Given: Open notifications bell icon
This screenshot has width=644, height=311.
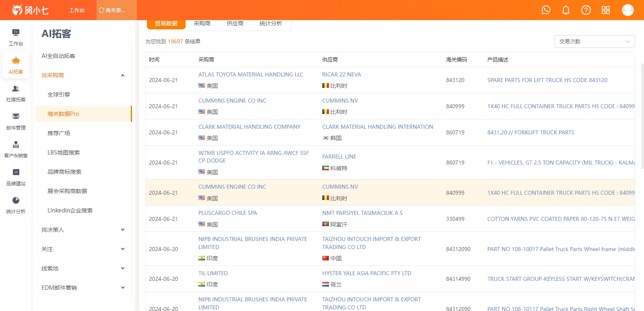Looking at the screenshot, I should 566,10.
